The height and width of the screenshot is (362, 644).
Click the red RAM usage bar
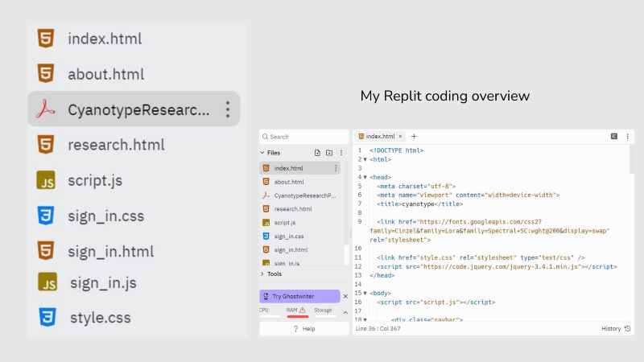pos(298,316)
